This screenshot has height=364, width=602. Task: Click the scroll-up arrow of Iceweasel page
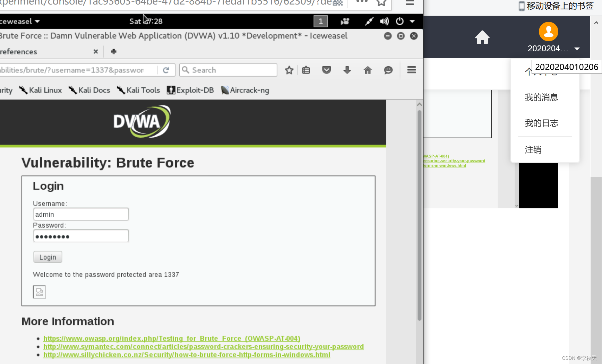point(419,104)
